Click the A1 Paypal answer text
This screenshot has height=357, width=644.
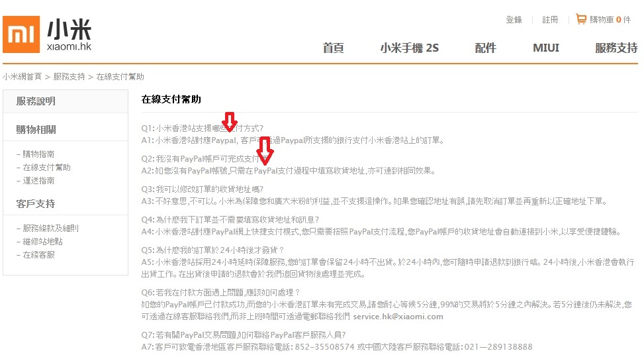coord(293,140)
